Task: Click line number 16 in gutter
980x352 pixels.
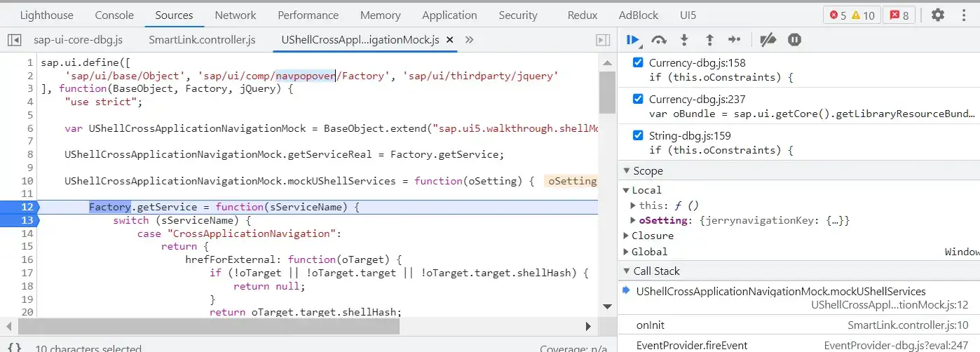Action: click(x=27, y=259)
